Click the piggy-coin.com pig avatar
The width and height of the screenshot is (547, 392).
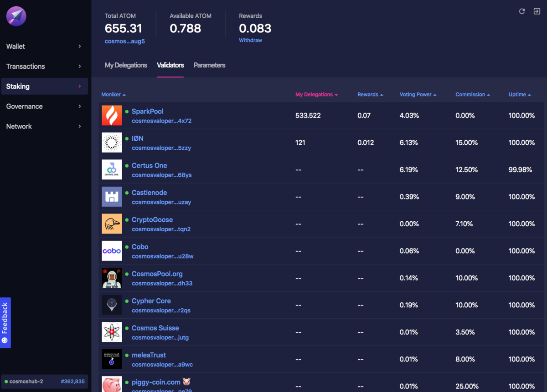(x=112, y=384)
